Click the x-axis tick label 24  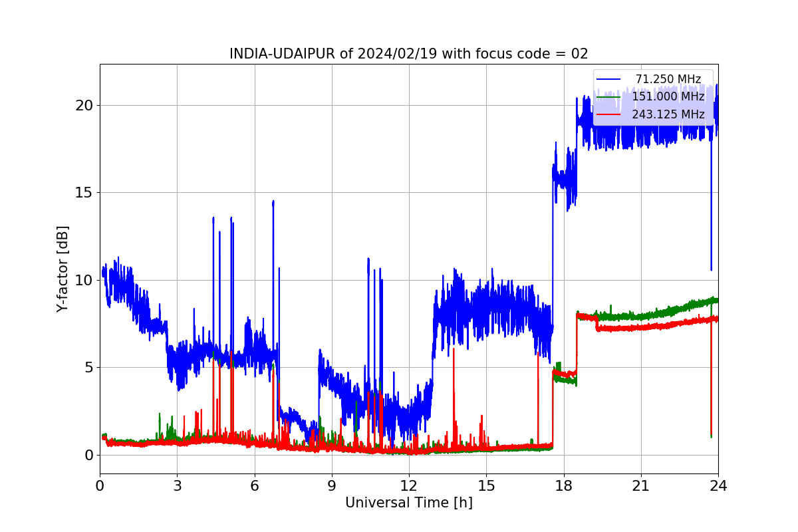click(718, 486)
